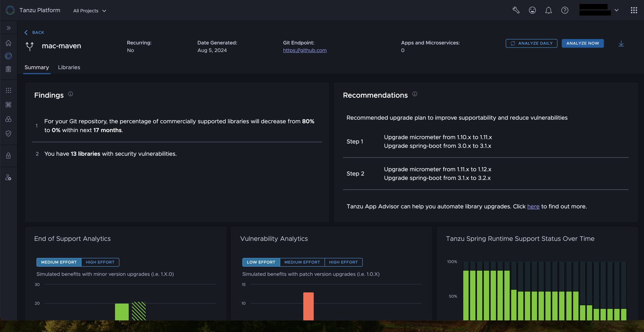The width and height of the screenshot is (644, 332).
Task: Click the 'here' link for Tanzu App Advisor
Action: pyautogui.click(x=533, y=206)
